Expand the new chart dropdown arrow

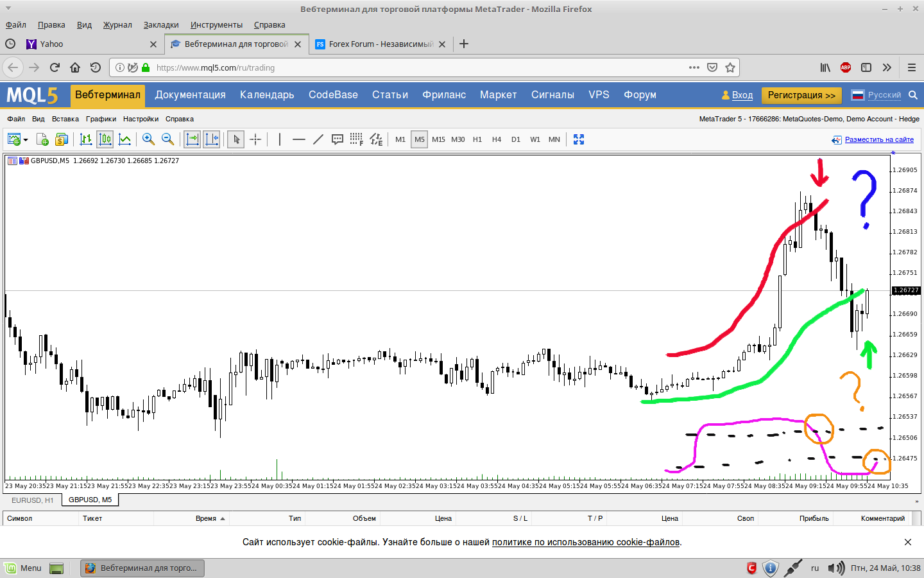(26, 140)
